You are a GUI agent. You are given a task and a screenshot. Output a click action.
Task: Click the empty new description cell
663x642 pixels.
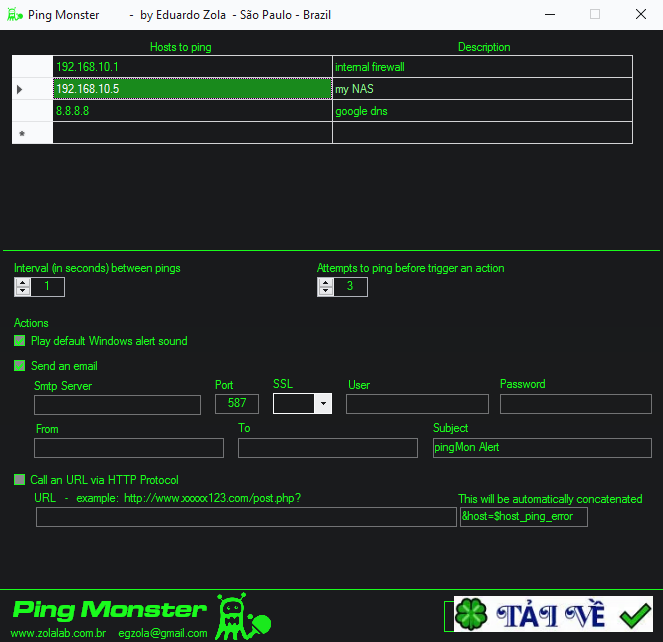482,133
